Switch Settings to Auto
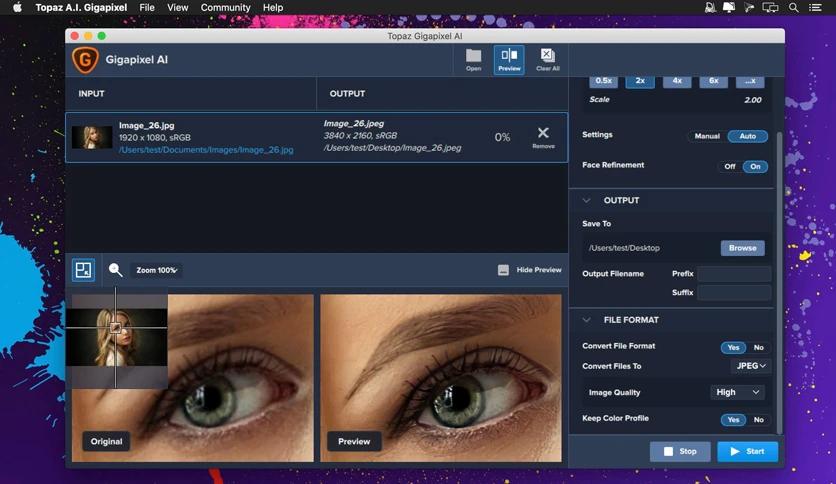 (747, 136)
